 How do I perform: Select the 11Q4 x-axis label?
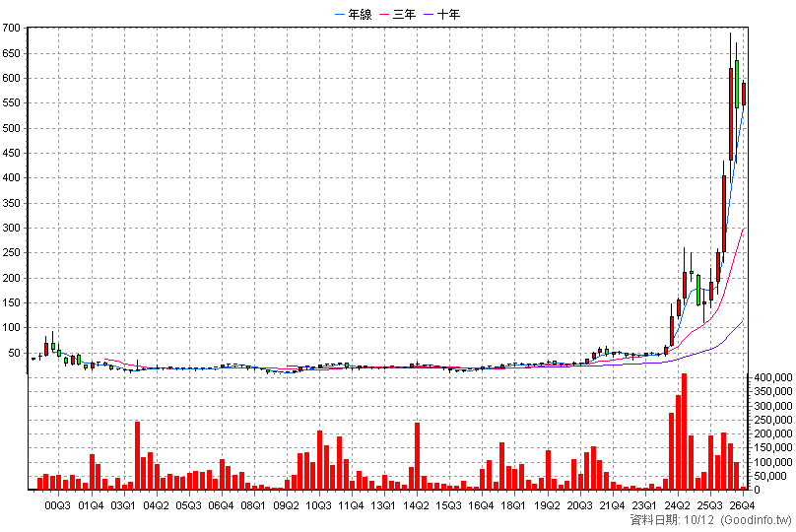pos(351,505)
